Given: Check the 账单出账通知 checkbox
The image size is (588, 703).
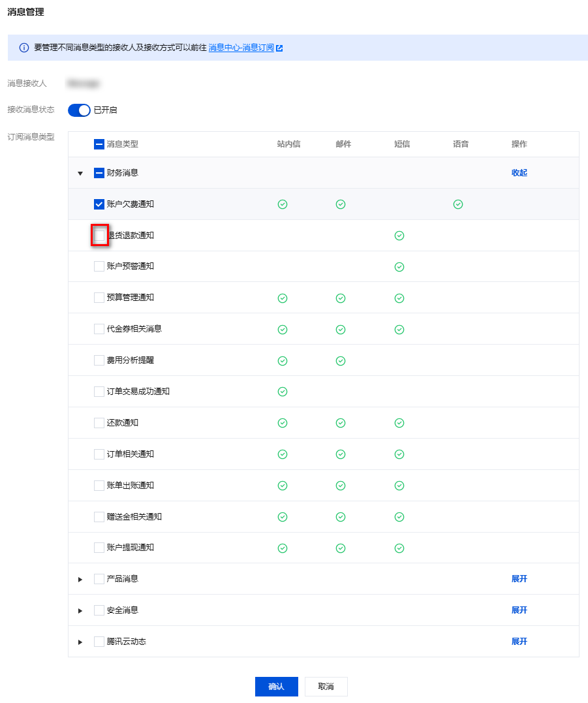Looking at the screenshot, I should [99, 486].
